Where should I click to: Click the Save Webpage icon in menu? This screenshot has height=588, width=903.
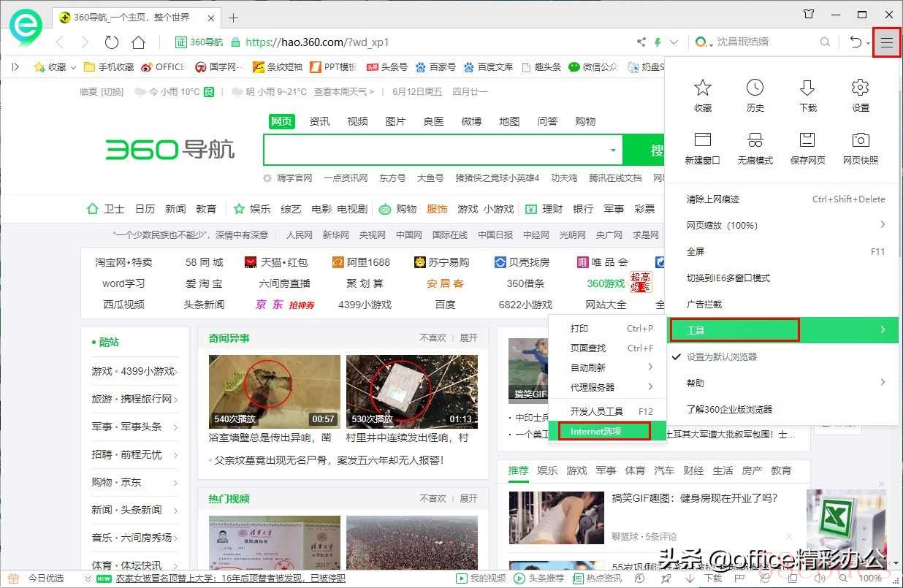807,148
